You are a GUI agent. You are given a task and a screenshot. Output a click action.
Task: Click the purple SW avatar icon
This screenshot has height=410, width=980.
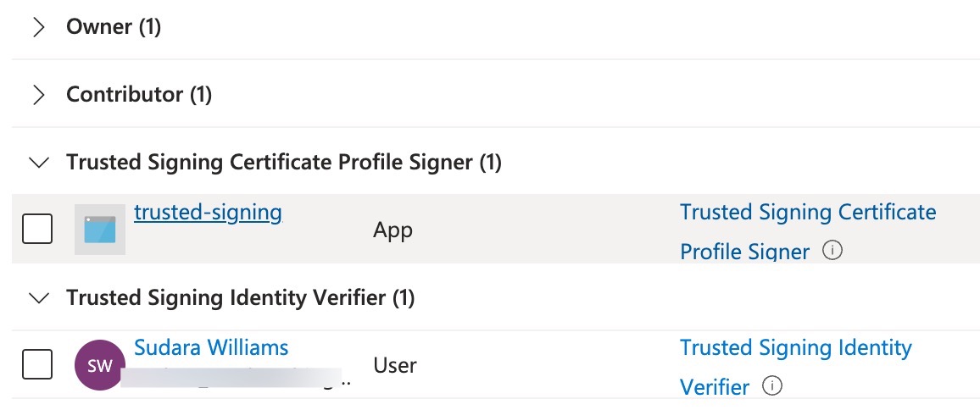point(100,365)
